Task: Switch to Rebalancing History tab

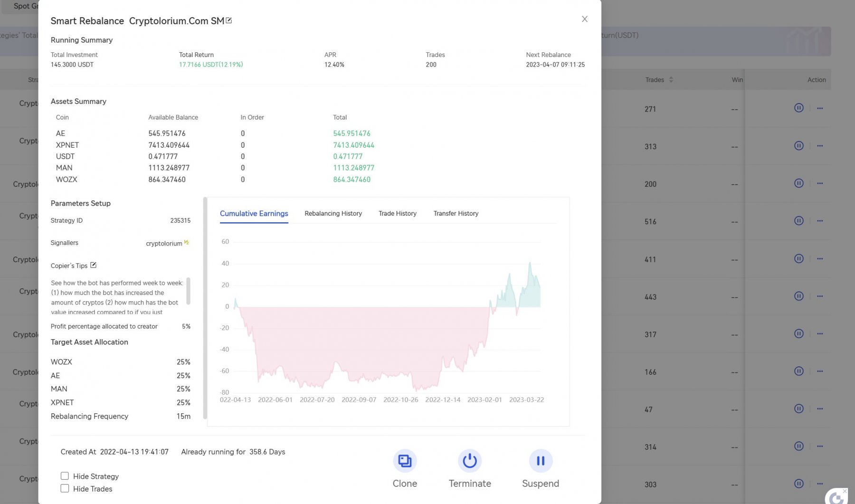Action: coord(333,213)
